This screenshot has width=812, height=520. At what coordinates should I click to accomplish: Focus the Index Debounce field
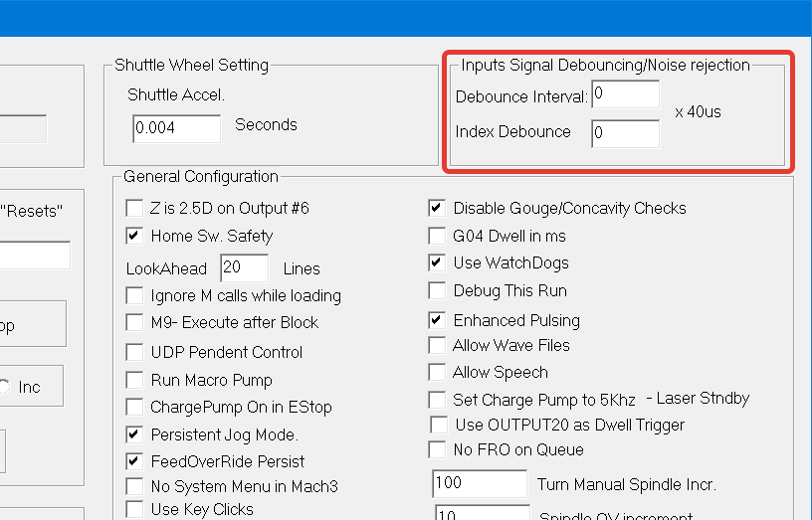click(625, 133)
